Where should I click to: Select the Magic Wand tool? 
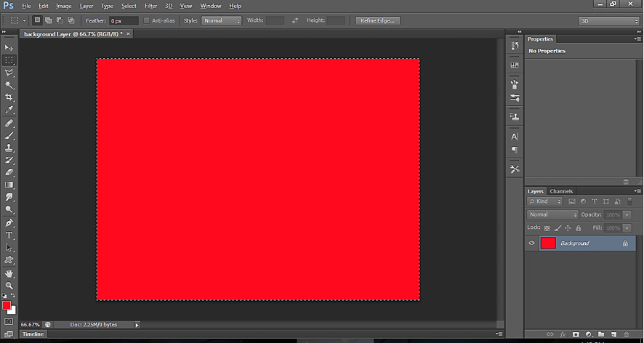coord(9,85)
